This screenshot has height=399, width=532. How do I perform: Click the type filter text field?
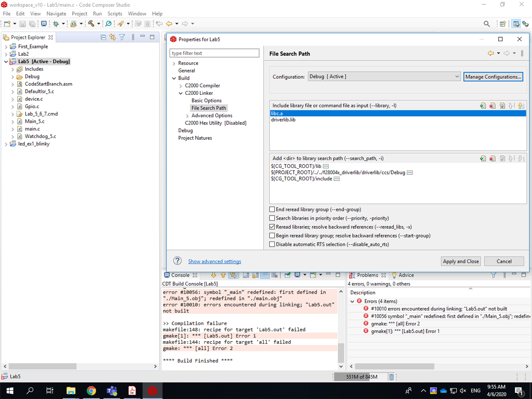pyautogui.click(x=215, y=53)
